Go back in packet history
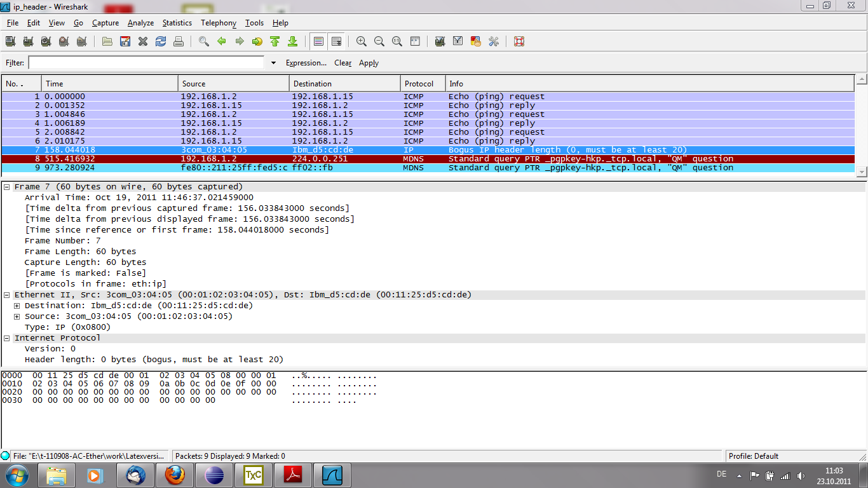The image size is (868, 488). [x=222, y=41]
